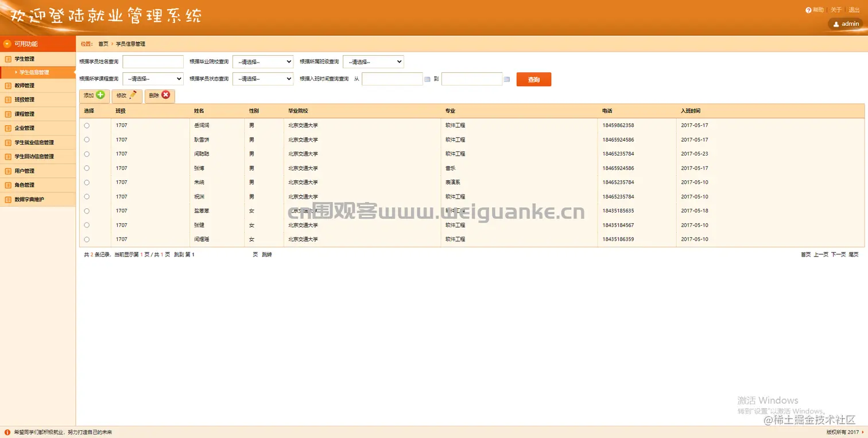Click the 电话 column header
868x438 pixels.
tap(607, 111)
